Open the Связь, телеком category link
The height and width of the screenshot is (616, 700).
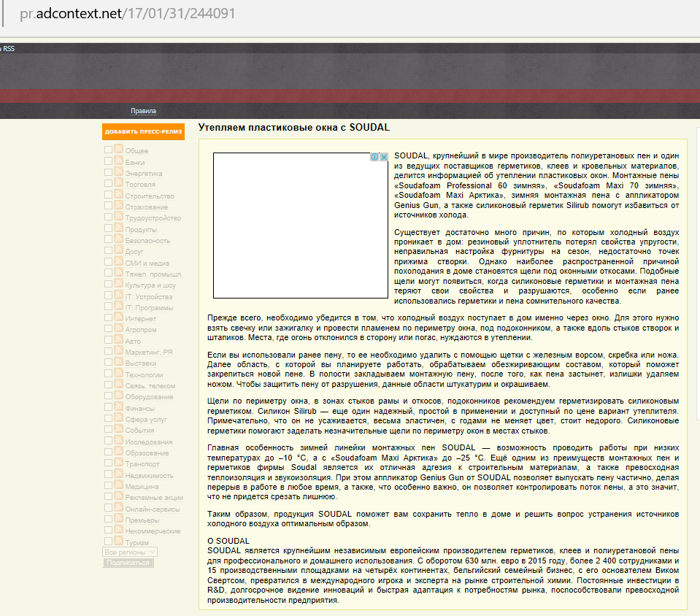pyautogui.click(x=150, y=386)
